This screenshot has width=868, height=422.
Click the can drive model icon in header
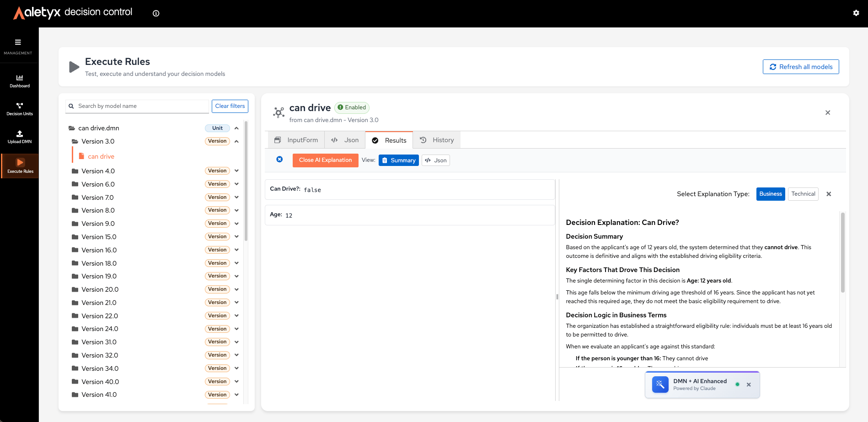(x=279, y=112)
